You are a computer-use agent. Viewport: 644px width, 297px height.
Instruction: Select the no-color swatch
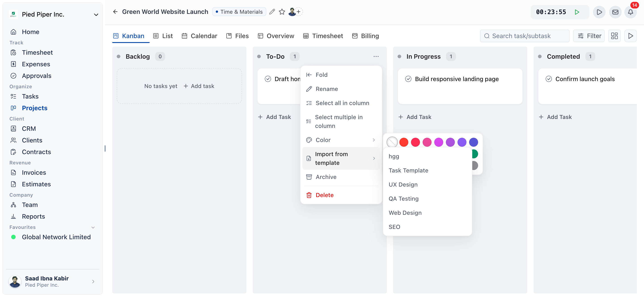pos(392,142)
